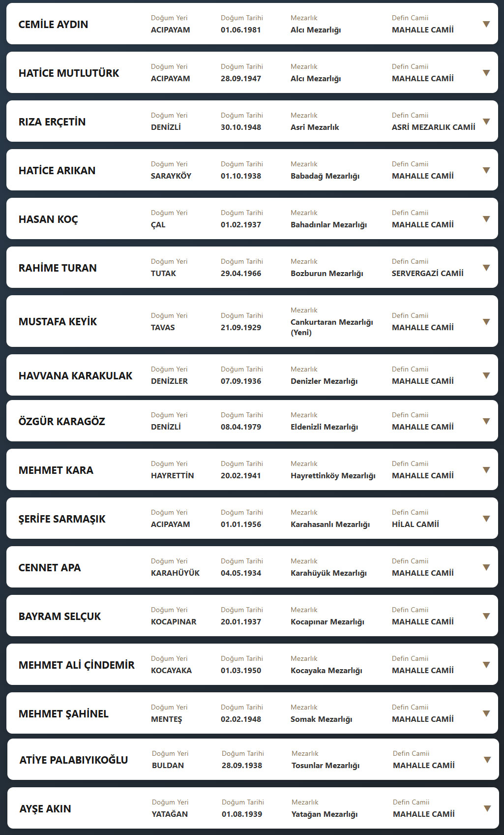Expand the HATİCE MUTLUTÜRK row arrow
Screen dimensions: 504x835
[x=486, y=73]
